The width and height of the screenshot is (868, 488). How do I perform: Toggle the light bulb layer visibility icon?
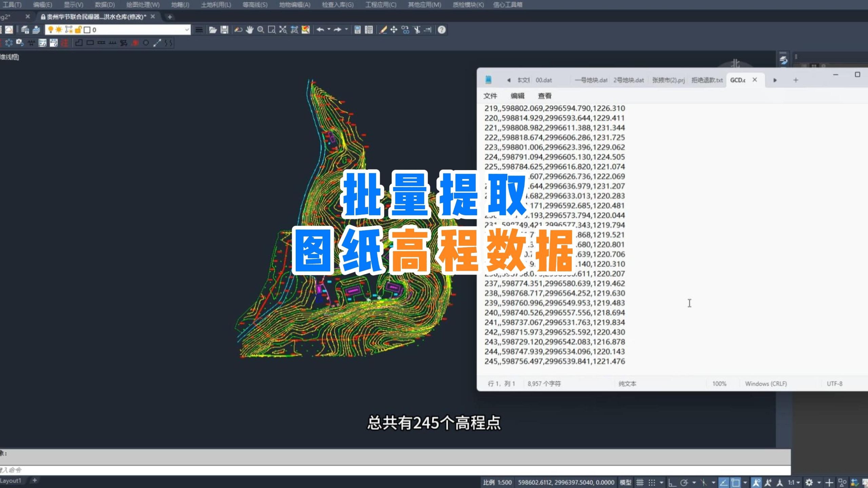point(51,30)
